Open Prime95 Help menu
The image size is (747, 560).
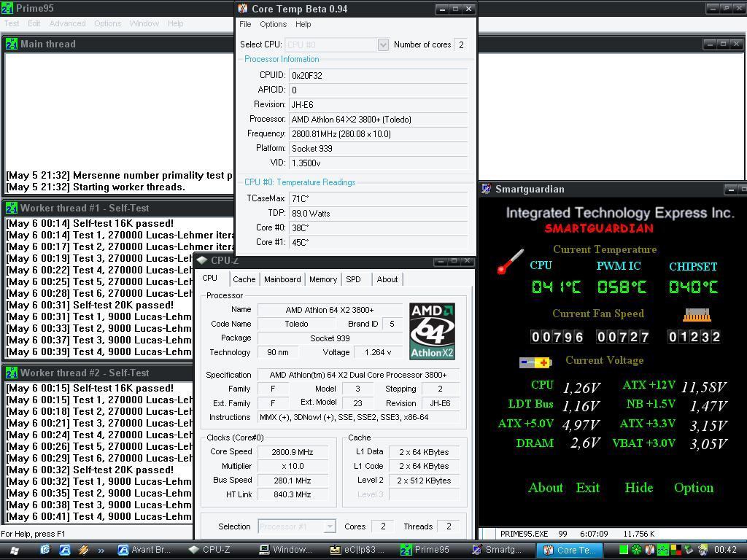coord(175,23)
